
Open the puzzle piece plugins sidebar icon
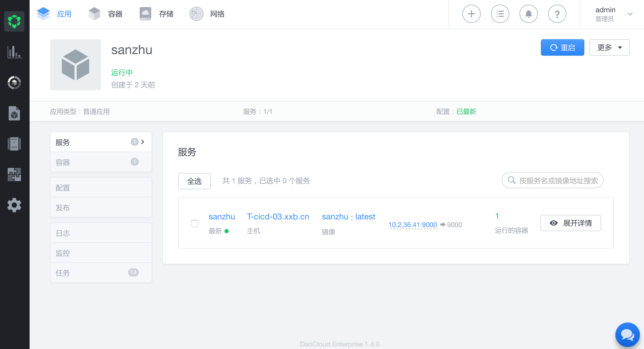pyautogui.click(x=14, y=174)
